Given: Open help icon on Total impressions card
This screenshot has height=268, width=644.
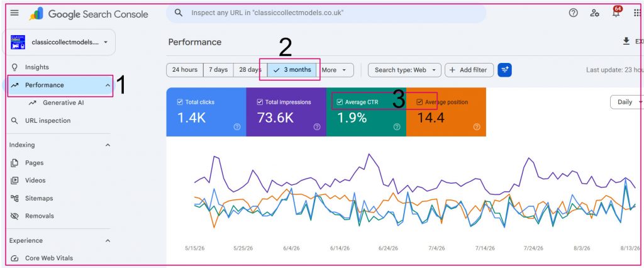Looking at the screenshot, I should tap(317, 127).
